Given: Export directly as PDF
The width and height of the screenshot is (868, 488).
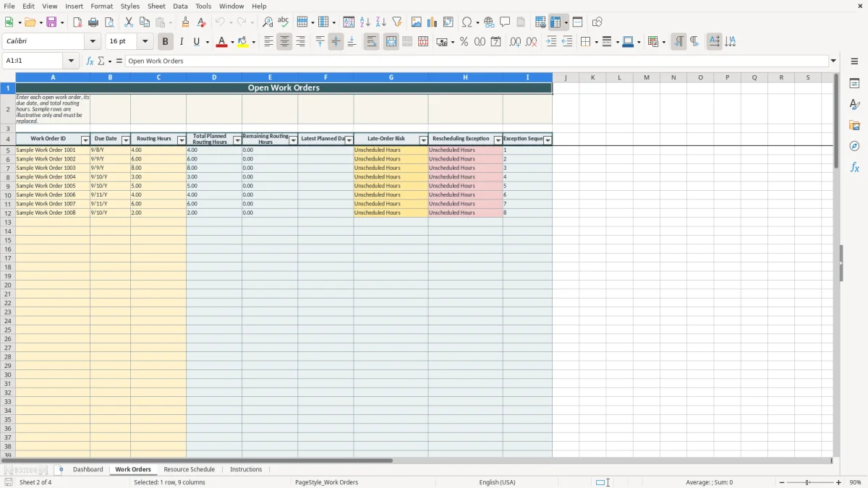Looking at the screenshot, I should [77, 22].
